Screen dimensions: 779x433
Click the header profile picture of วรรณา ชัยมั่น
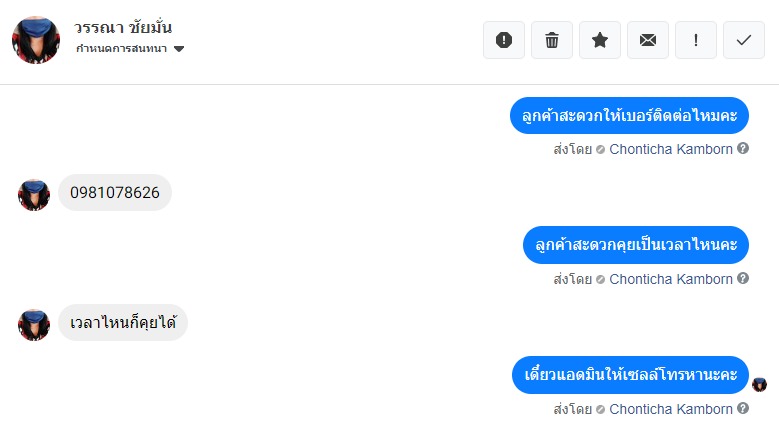tap(36, 40)
